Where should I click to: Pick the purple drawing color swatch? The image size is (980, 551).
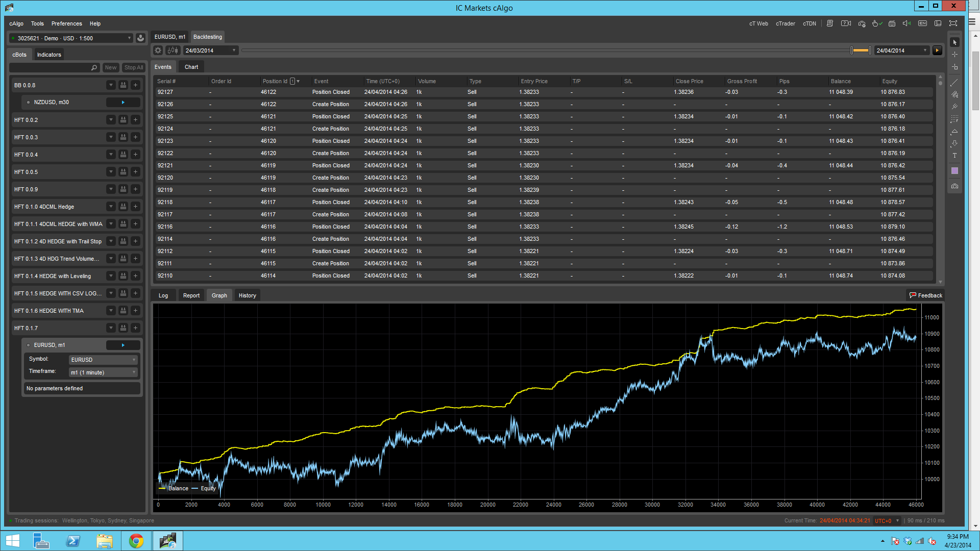pos(954,171)
